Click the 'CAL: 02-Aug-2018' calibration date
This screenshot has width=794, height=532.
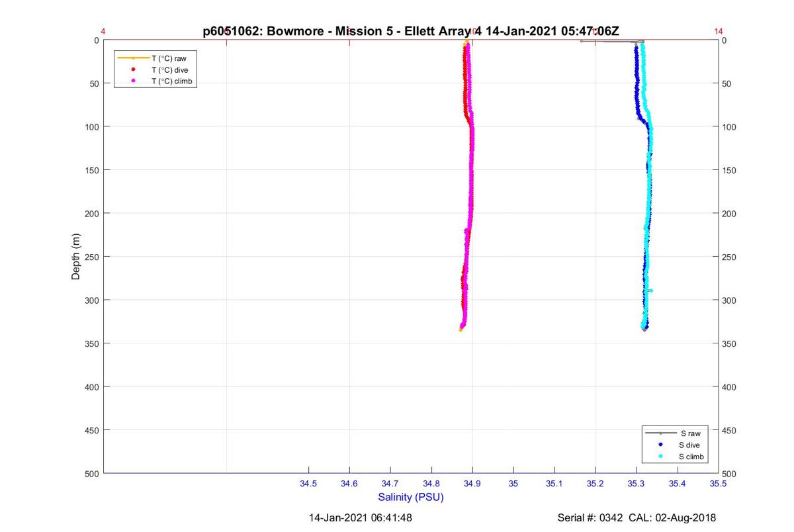point(672,517)
